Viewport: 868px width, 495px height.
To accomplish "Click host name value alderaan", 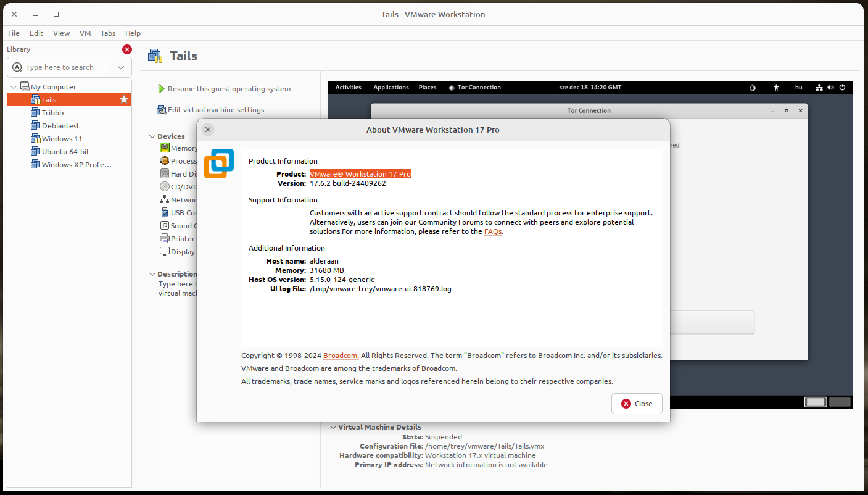I will point(324,261).
